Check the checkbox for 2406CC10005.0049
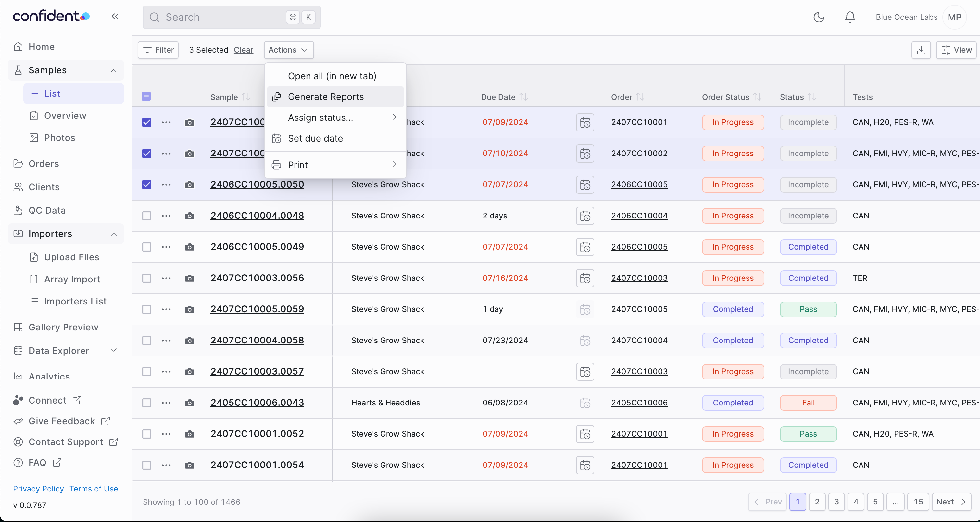Screen dimensions: 980x522 pyautogui.click(x=146, y=247)
